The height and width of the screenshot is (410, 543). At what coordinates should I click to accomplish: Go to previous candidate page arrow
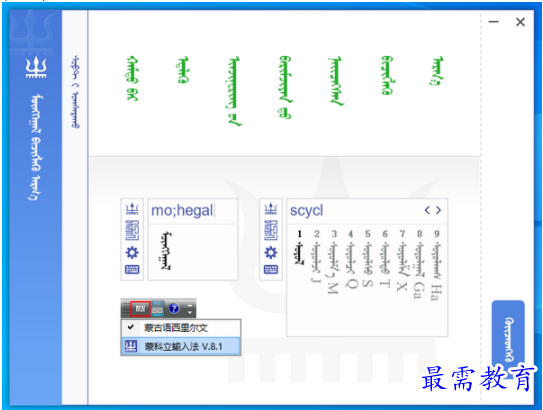coord(427,210)
